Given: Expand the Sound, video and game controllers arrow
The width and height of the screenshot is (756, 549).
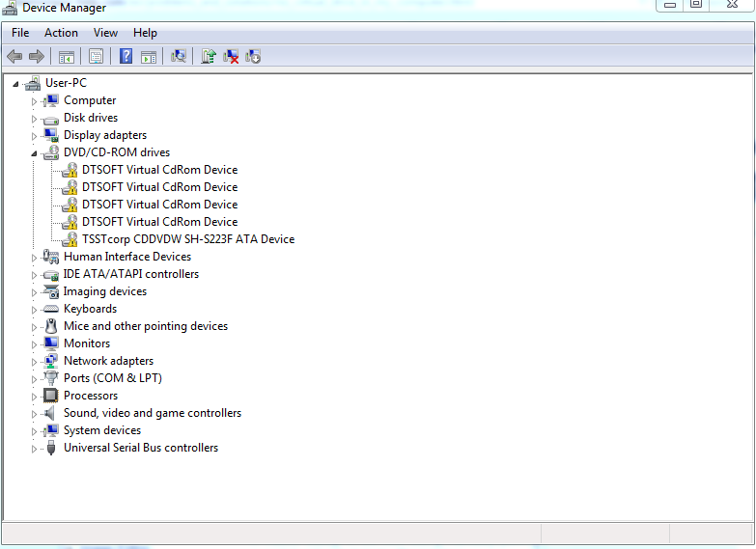Looking at the screenshot, I should pyautogui.click(x=34, y=414).
